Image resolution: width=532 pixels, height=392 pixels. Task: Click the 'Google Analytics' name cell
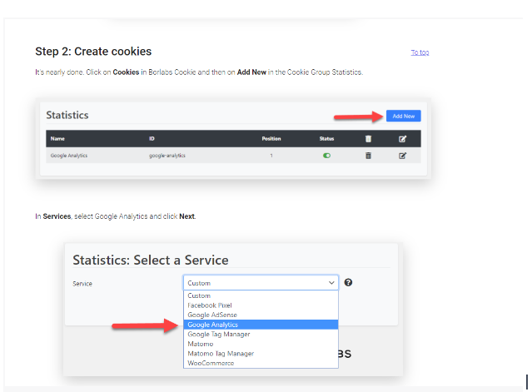[69, 156]
